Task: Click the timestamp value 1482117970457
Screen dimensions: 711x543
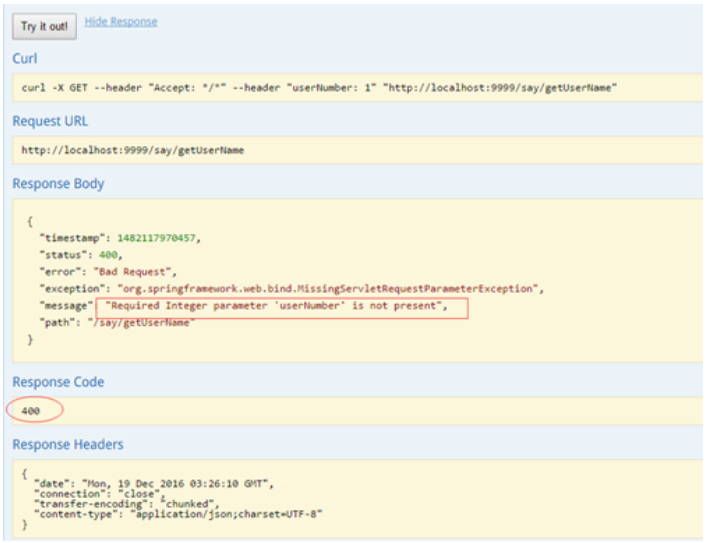Action: point(156,238)
